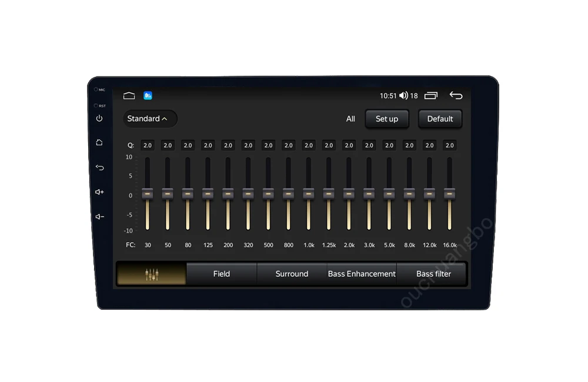Tap the side panel back arrow icon
Image resolution: width=588 pixels, height=382 pixels.
(x=99, y=167)
